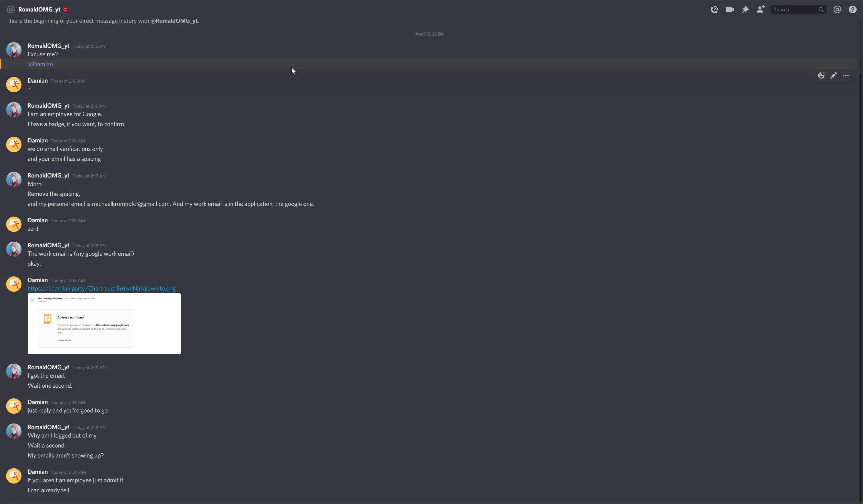Open the help question mark icon

853,9
